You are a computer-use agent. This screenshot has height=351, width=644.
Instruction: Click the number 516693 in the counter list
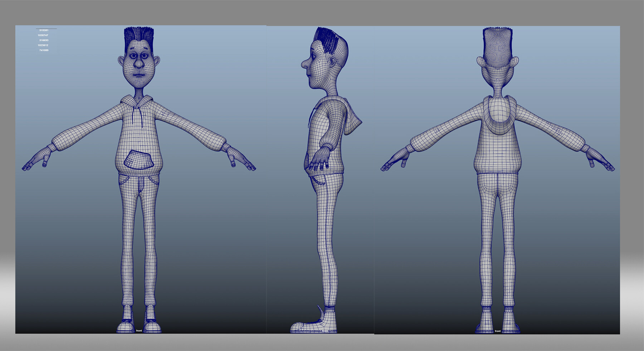(x=44, y=40)
